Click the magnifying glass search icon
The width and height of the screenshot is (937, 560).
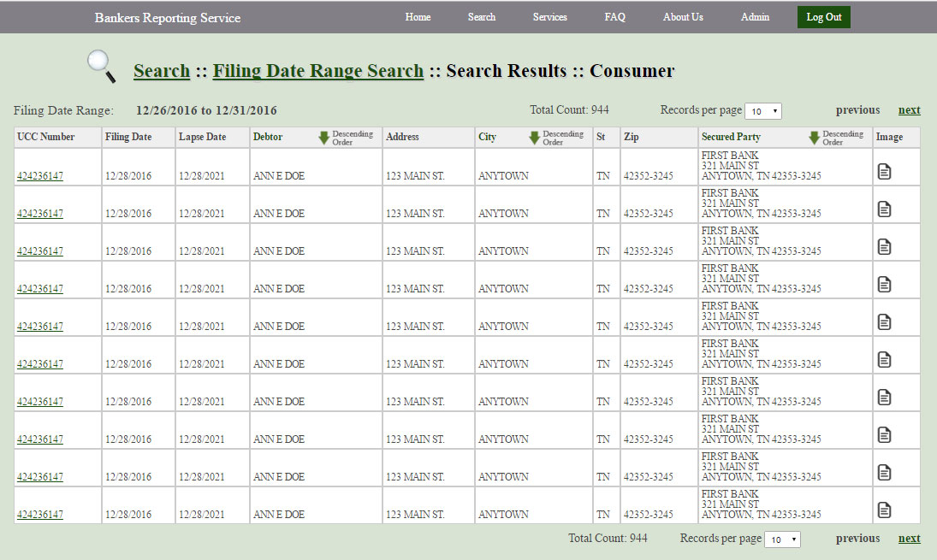pos(101,67)
